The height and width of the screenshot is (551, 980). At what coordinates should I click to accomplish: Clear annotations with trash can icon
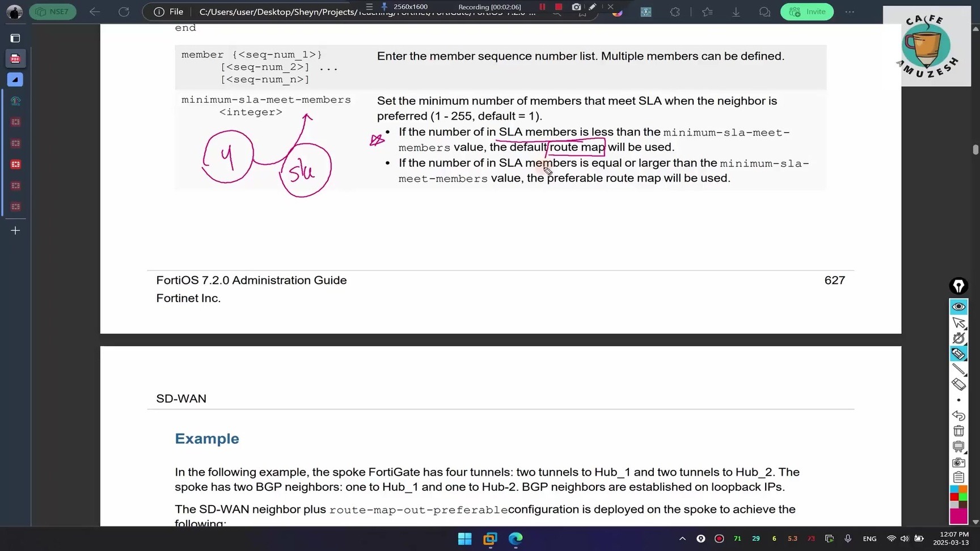point(958,431)
